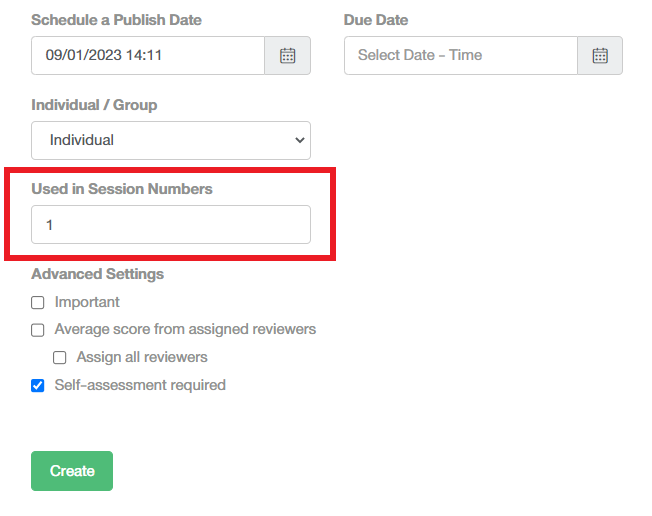Viewport: 652px width, 516px height.
Task: Focus the Used in Session Numbers input
Action: [171, 225]
